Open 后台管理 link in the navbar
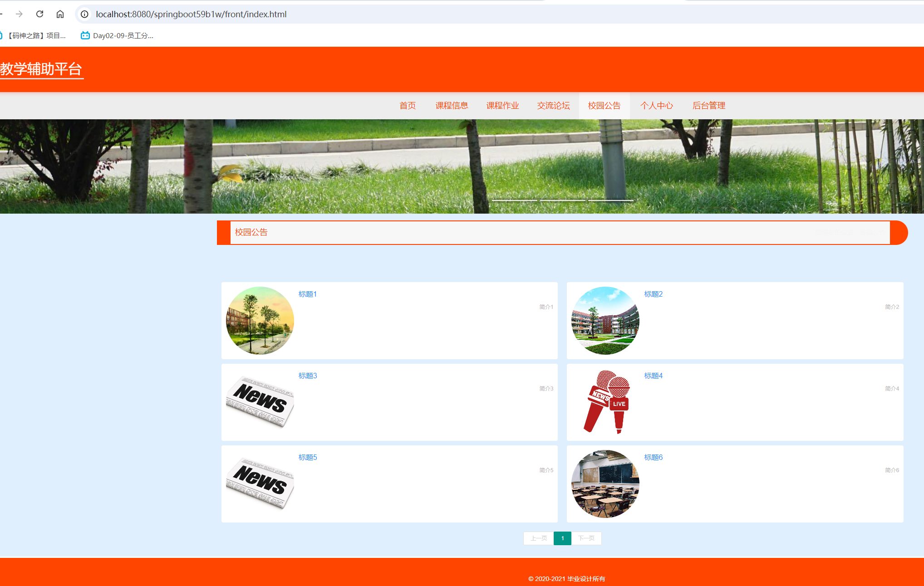The height and width of the screenshot is (586, 924). click(708, 106)
